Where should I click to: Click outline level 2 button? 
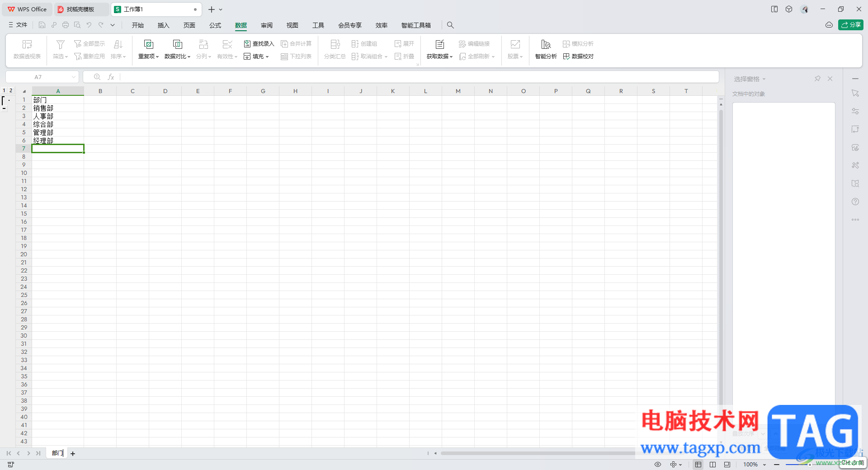point(11,90)
